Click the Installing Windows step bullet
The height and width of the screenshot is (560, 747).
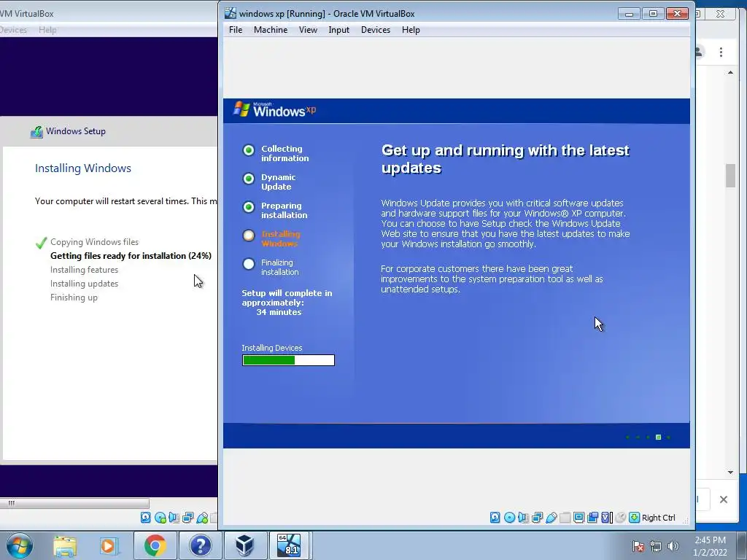click(x=249, y=236)
